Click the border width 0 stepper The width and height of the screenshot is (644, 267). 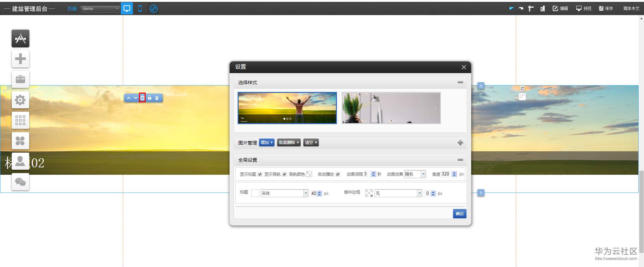(x=433, y=194)
